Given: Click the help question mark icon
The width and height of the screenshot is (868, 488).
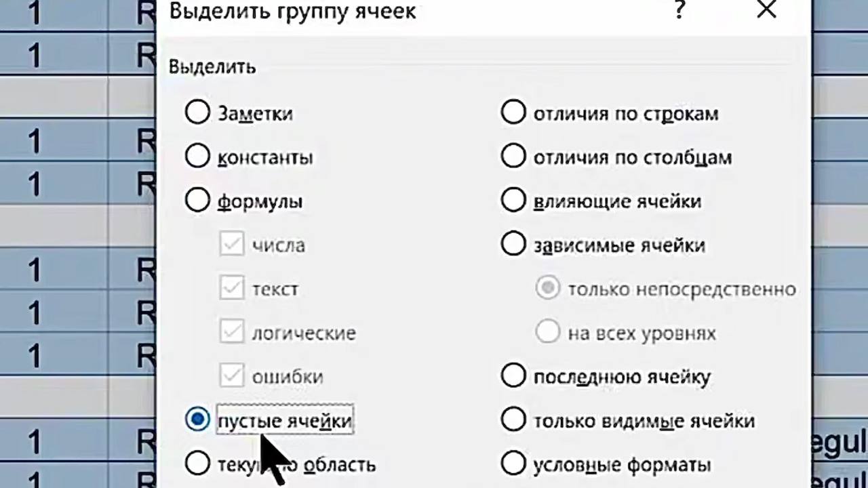Looking at the screenshot, I should click(x=679, y=9).
